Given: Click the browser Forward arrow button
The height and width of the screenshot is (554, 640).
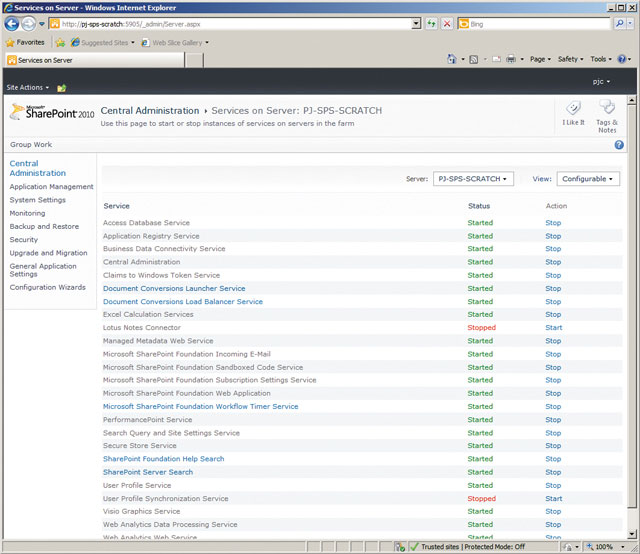Looking at the screenshot, I should pyautogui.click(x=29, y=24).
